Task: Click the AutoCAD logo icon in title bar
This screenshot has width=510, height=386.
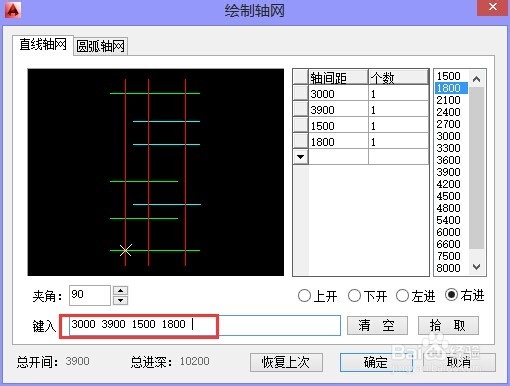Action: (13, 9)
